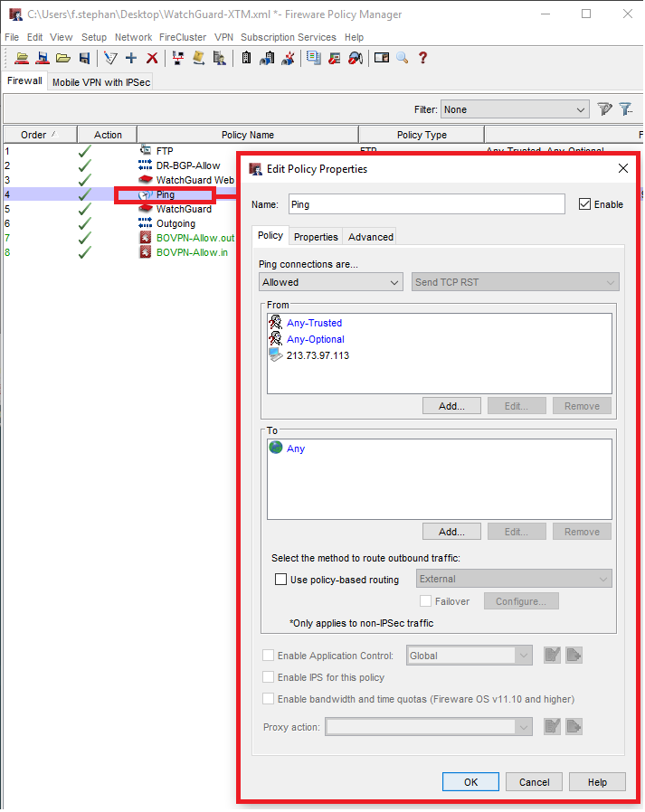Click the magnifying glass Find icon
Image resolution: width=645 pixels, height=812 pixels.
pos(402,58)
